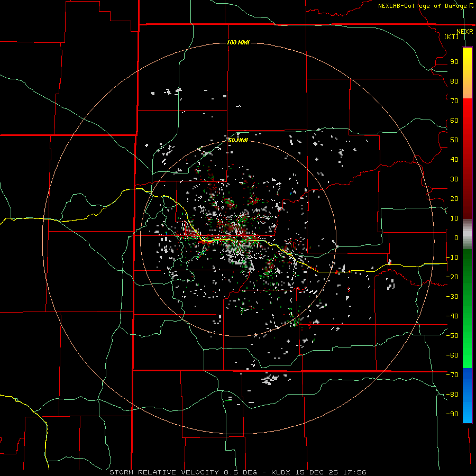Click the 30 value on the velocity scale
Viewport: 476px width, 476px height.
454,179
